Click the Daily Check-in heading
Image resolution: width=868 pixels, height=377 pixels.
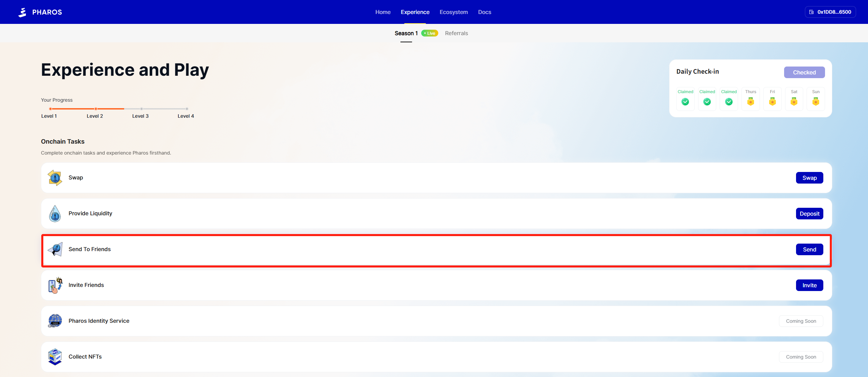point(697,71)
